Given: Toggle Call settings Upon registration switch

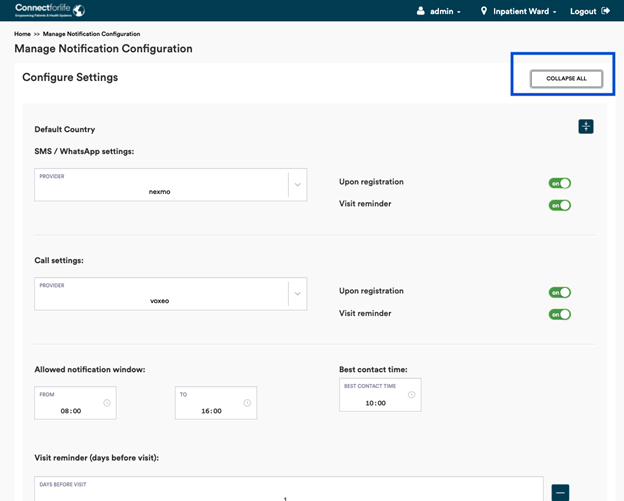Looking at the screenshot, I should (x=559, y=292).
